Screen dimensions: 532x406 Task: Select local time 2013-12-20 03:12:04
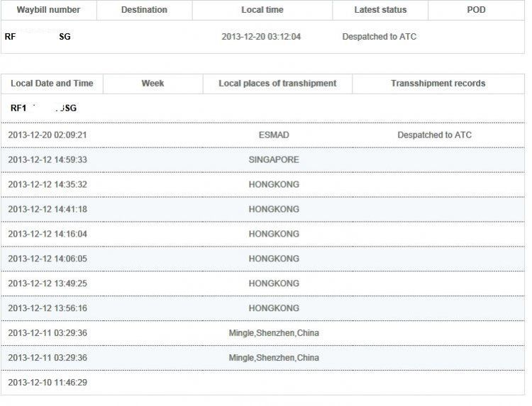point(261,37)
